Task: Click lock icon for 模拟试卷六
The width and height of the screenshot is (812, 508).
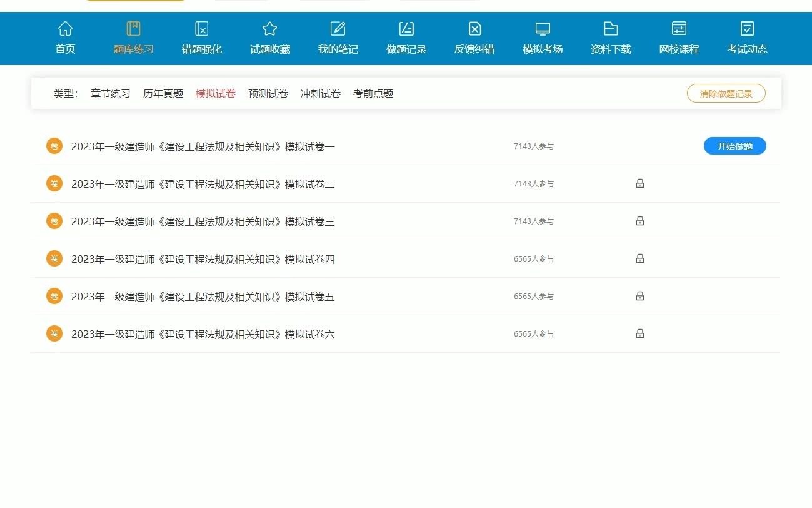Action: [x=639, y=333]
